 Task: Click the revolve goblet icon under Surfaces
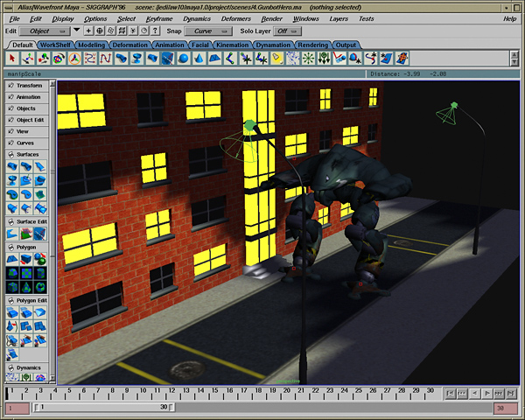(12, 180)
